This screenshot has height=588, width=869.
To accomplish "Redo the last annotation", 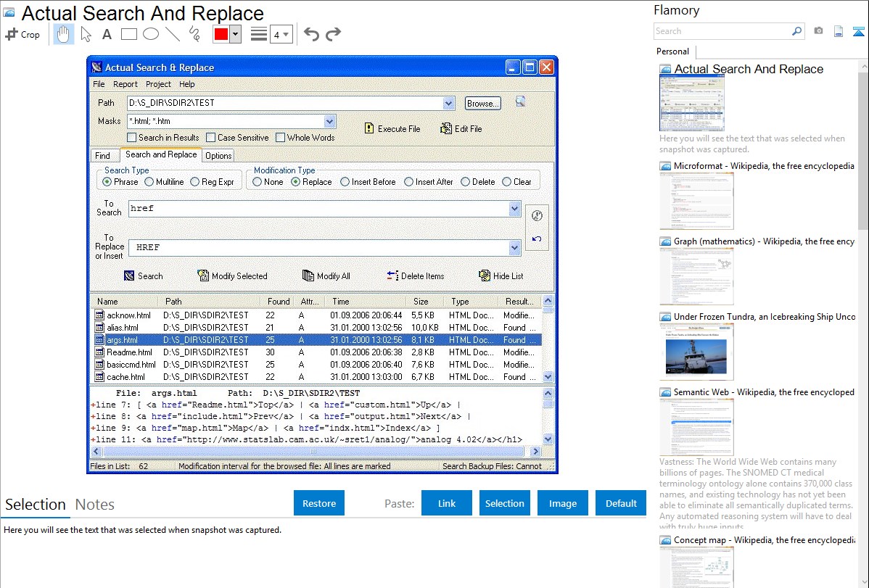I will pyautogui.click(x=333, y=34).
